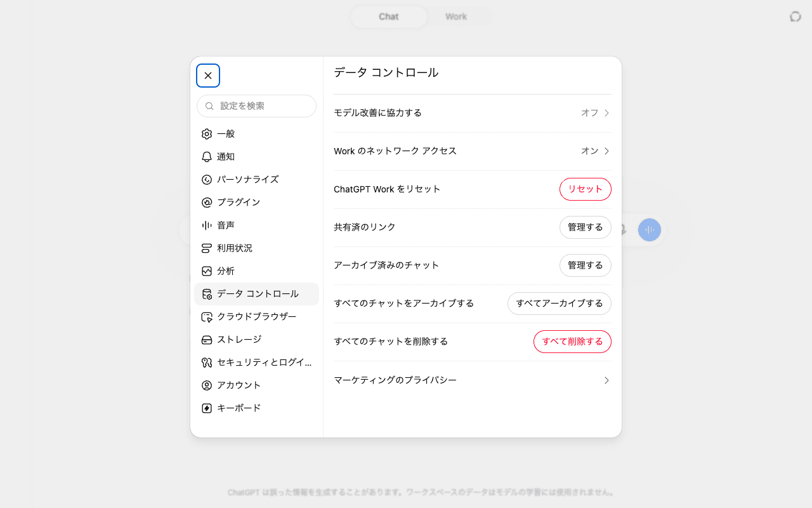
Task: Click 管理する for アーカイブ済みのチャット
Action: [x=586, y=265]
